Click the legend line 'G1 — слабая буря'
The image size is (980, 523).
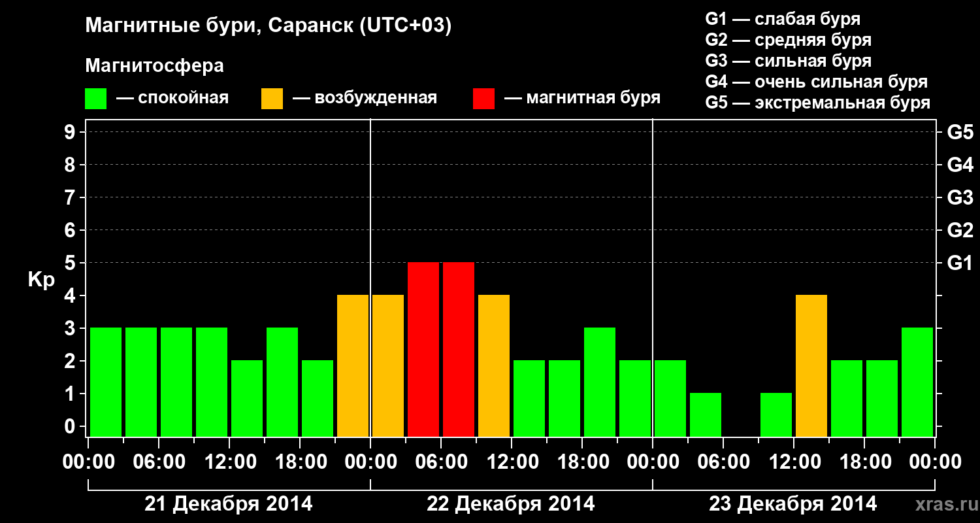click(783, 19)
